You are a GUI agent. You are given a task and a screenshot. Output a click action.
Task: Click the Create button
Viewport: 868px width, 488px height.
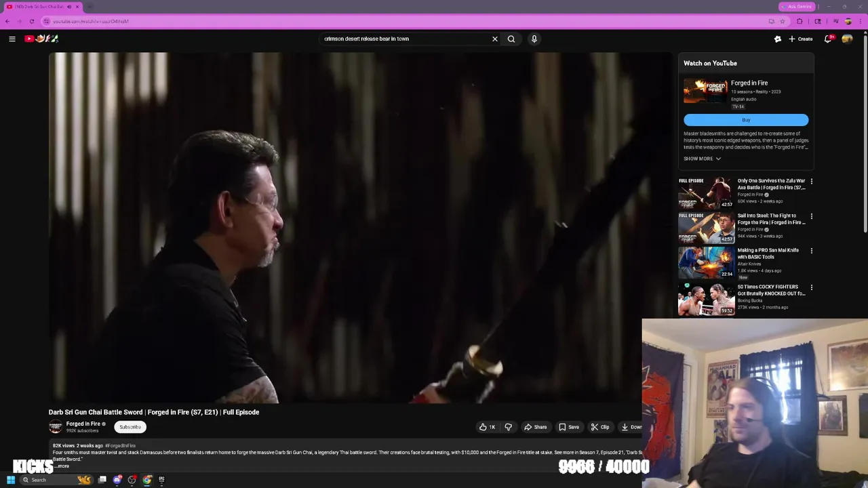pos(801,39)
